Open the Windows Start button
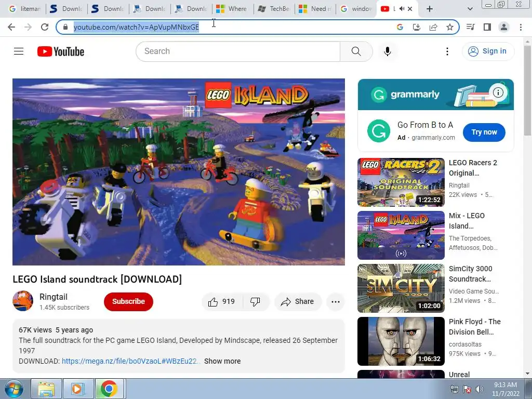Image resolution: width=532 pixels, height=399 pixels. click(x=14, y=389)
